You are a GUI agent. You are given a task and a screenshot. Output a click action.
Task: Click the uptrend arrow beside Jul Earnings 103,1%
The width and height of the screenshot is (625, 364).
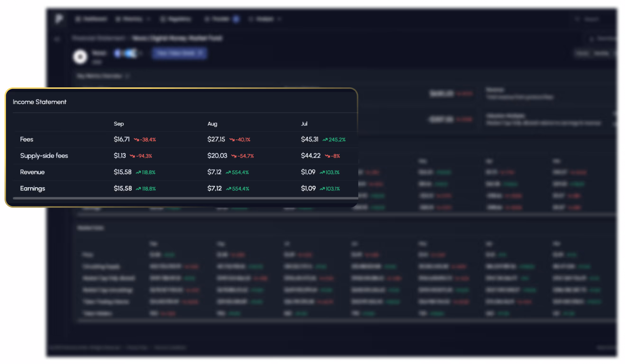[x=322, y=189]
